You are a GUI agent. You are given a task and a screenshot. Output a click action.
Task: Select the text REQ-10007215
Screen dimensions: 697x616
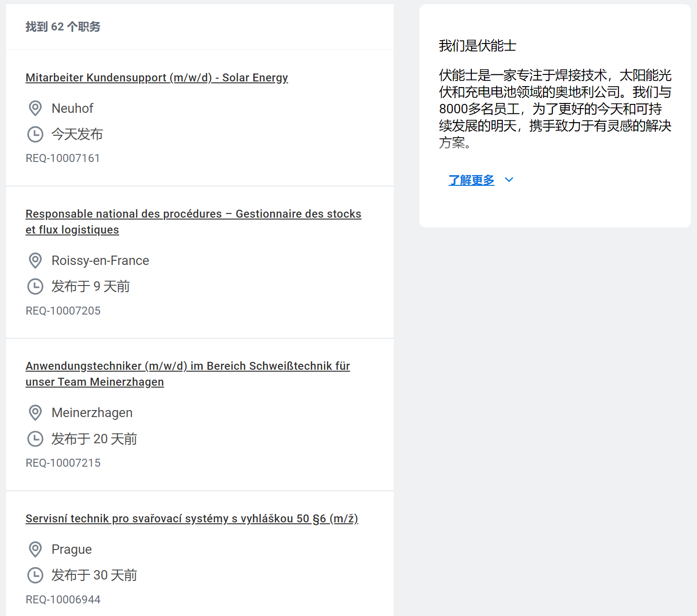(63, 463)
